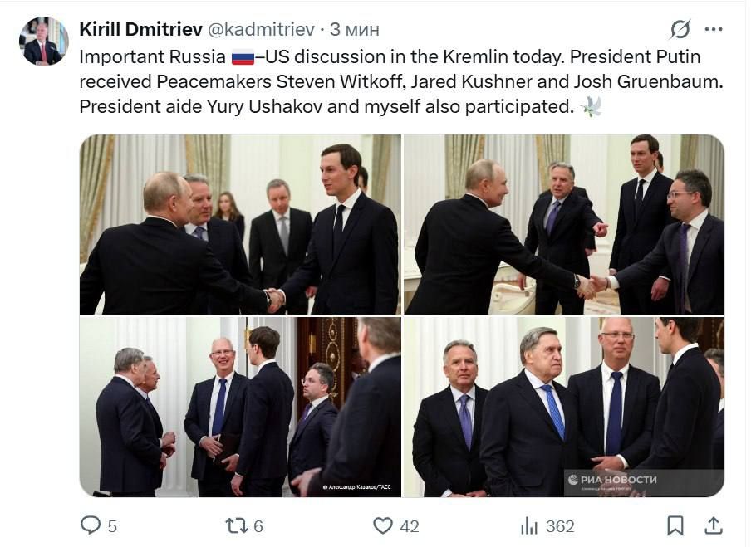Screen dimensions: 756x547
Task: Share the post with the upload icon
Action: pyautogui.click(x=712, y=525)
